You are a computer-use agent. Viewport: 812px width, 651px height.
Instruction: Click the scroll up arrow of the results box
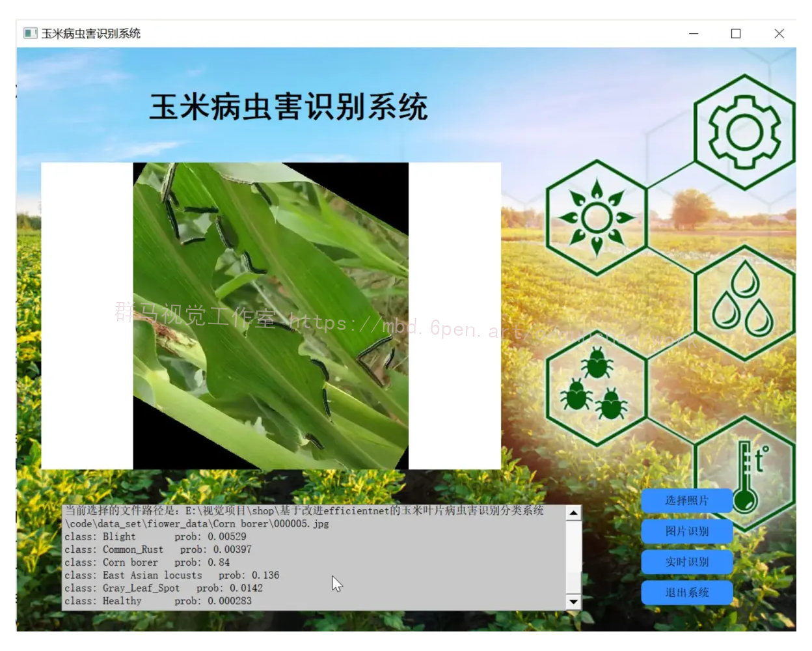tap(573, 513)
